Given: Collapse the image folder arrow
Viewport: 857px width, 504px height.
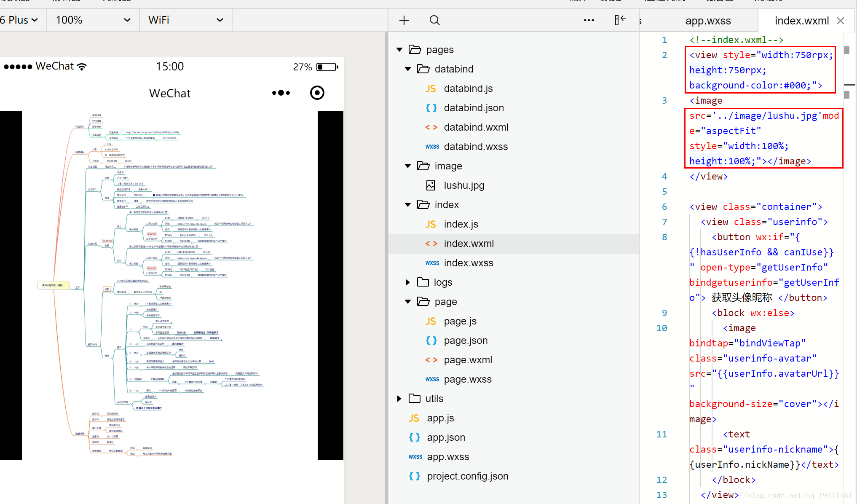Looking at the screenshot, I should 408,166.
